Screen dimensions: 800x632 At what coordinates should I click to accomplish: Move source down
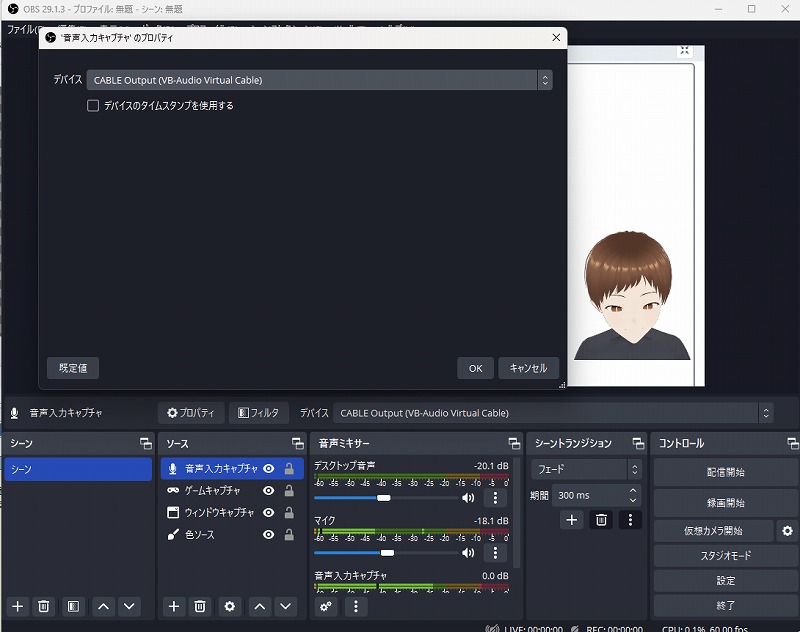285,606
